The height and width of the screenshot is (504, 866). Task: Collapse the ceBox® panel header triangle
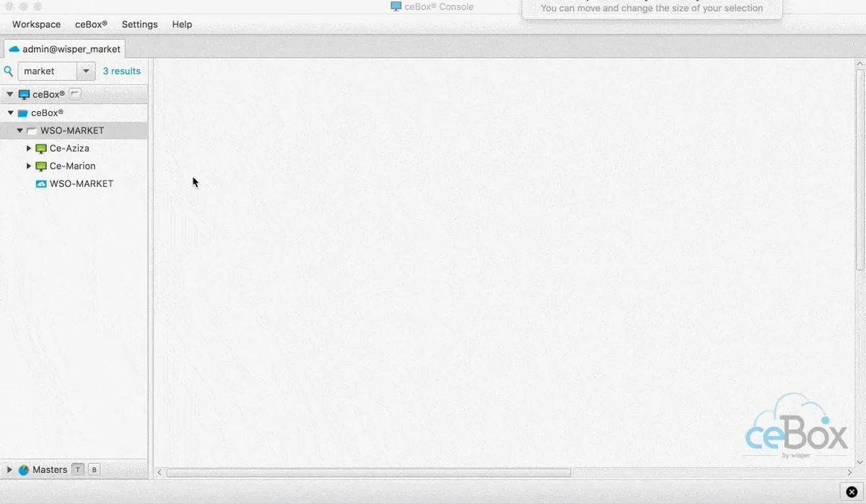[x=9, y=94]
